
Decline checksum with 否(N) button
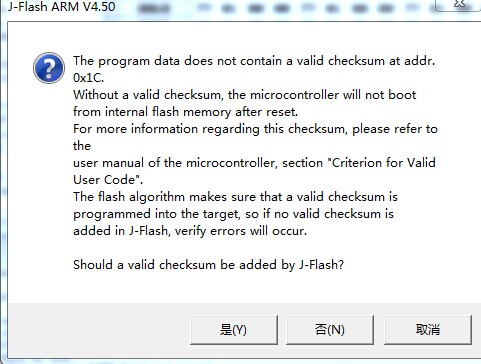pos(330,330)
